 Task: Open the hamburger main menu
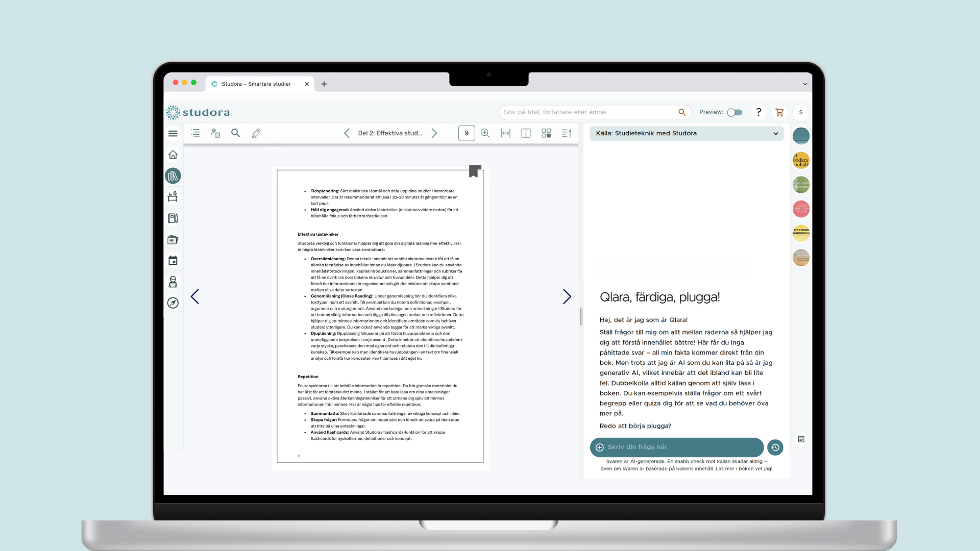[173, 134]
